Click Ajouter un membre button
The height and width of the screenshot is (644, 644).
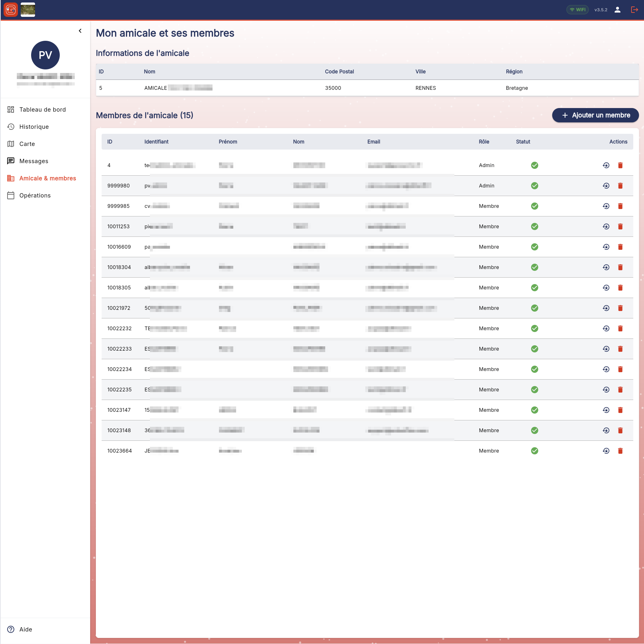tap(595, 115)
